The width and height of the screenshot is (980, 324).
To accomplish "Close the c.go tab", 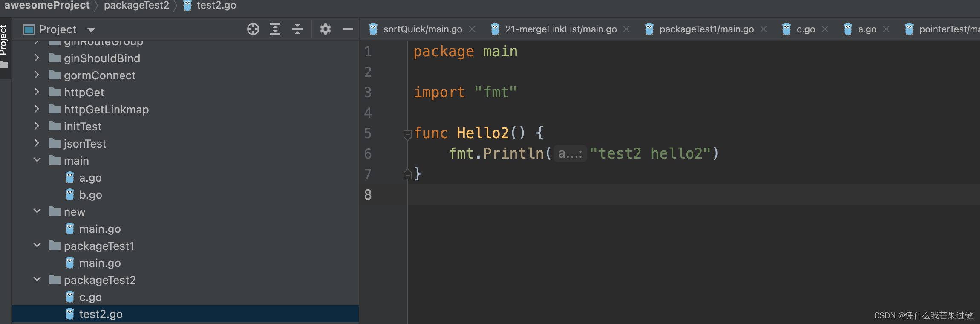I will pyautogui.click(x=825, y=29).
